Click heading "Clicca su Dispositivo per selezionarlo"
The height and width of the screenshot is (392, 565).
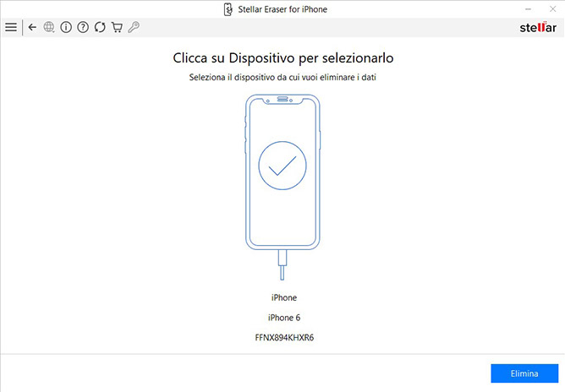pyautogui.click(x=282, y=58)
